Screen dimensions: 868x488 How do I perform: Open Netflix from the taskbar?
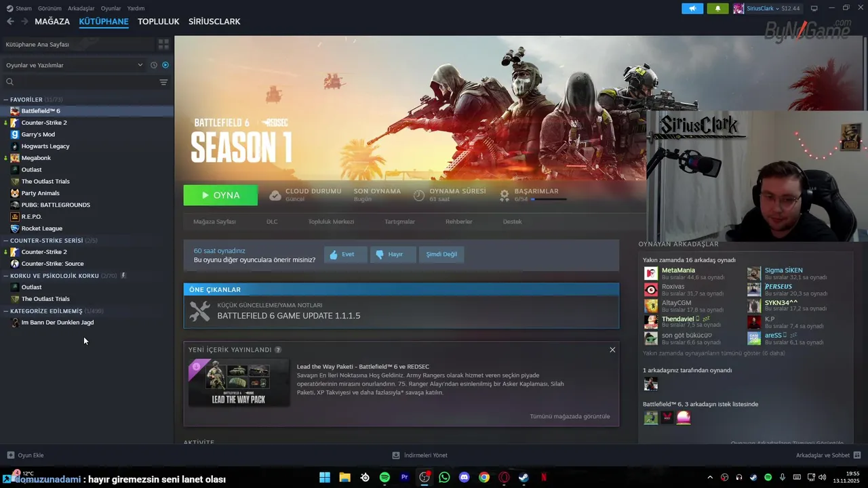[x=543, y=477]
